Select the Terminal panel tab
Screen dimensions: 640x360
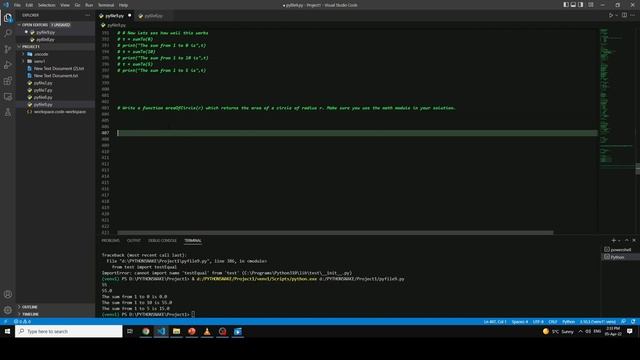point(193,240)
